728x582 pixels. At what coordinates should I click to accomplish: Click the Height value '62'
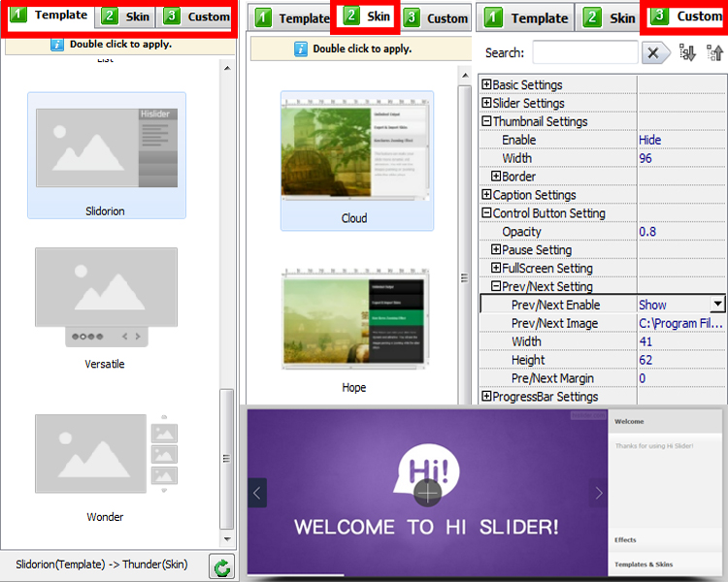[645, 360]
